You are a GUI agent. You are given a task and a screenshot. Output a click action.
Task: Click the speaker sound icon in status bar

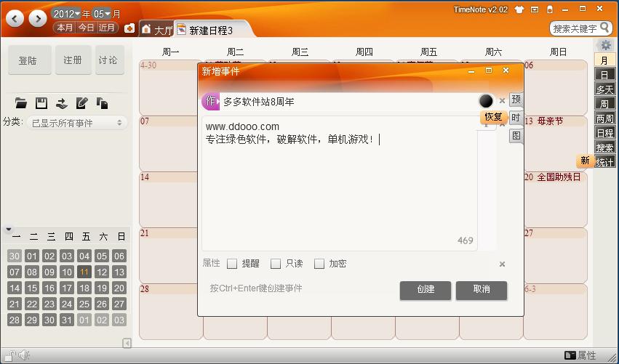[x=24, y=355]
